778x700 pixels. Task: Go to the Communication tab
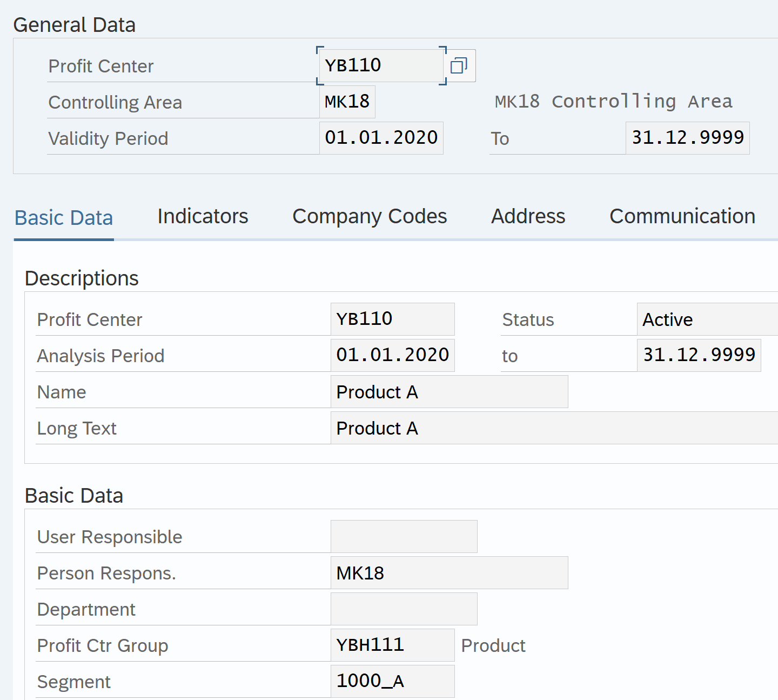point(682,216)
